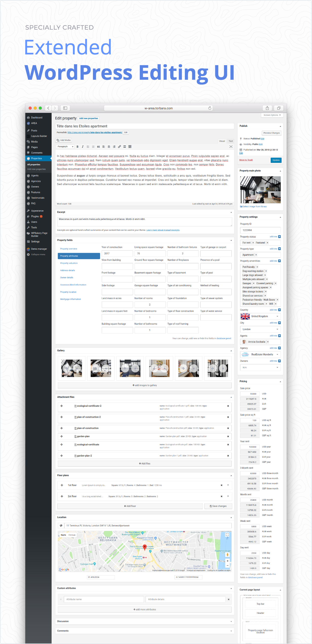Open Safari share menu

(267, 108)
